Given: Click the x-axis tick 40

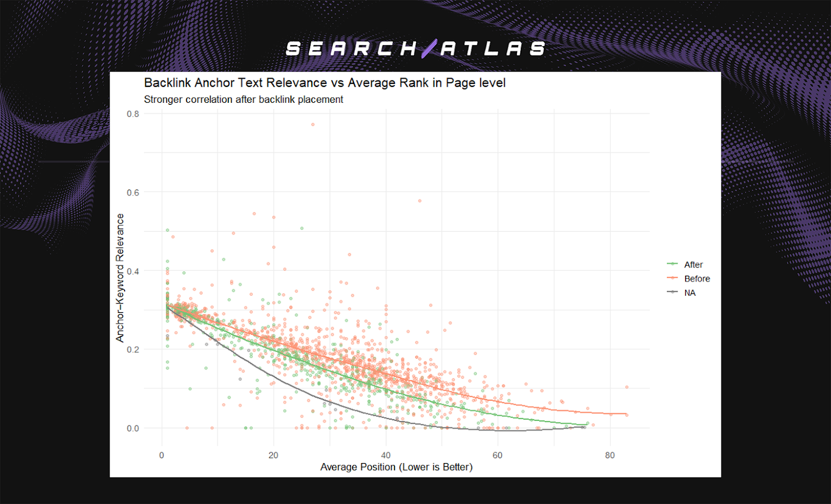Looking at the screenshot, I should [x=385, y=455].
